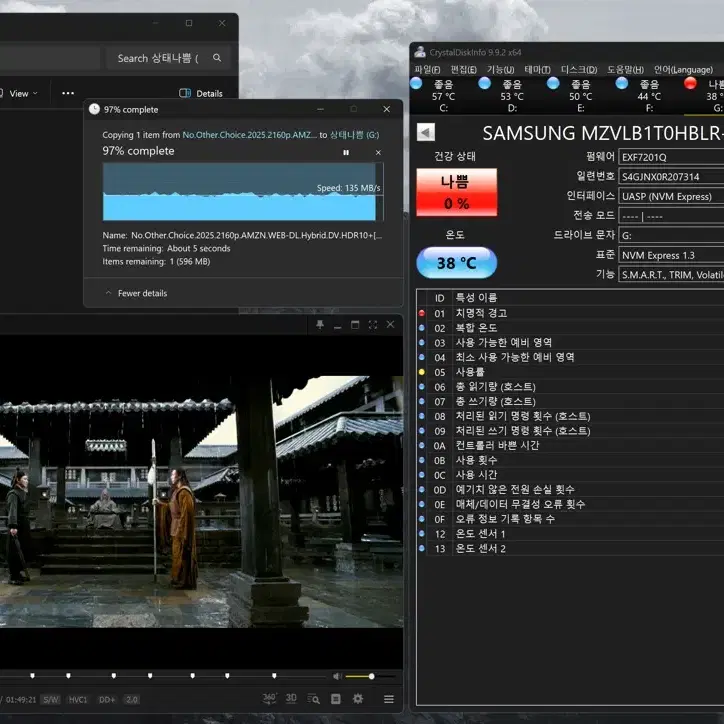Enable 3D mode in the player

(291, 698)
